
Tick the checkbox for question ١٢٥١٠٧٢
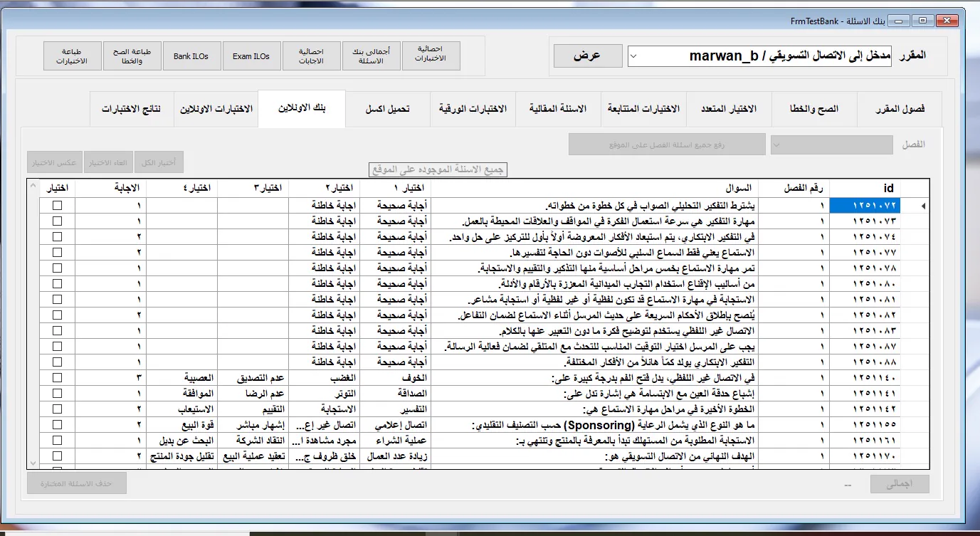coord(58,205)
